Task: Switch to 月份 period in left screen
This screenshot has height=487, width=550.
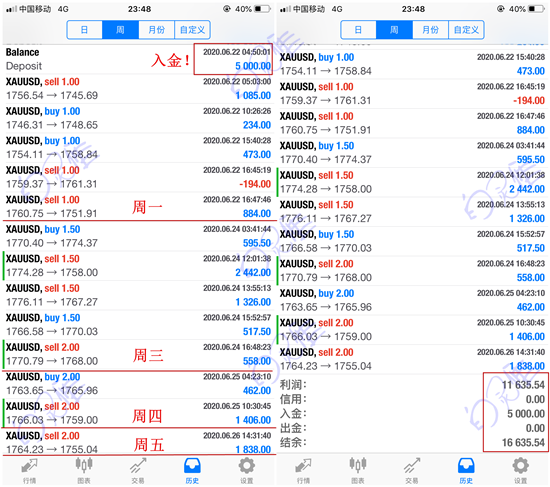Action: coord(156,30)
